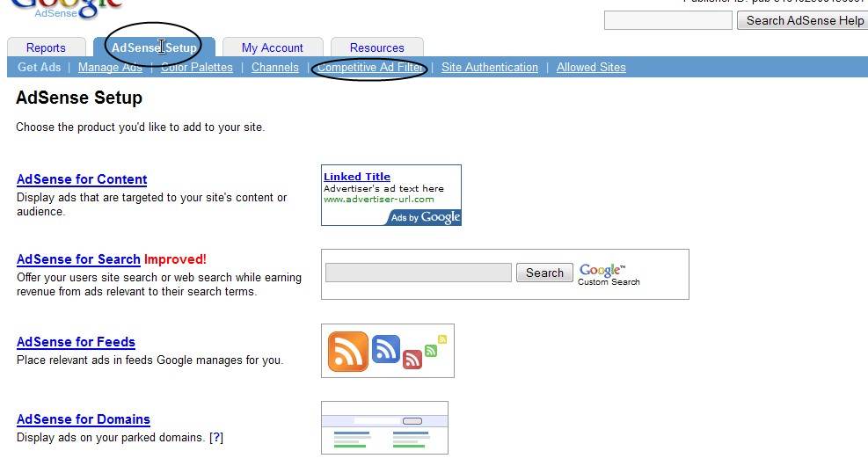Click the red Improved! label

click(x=175, y=258)
